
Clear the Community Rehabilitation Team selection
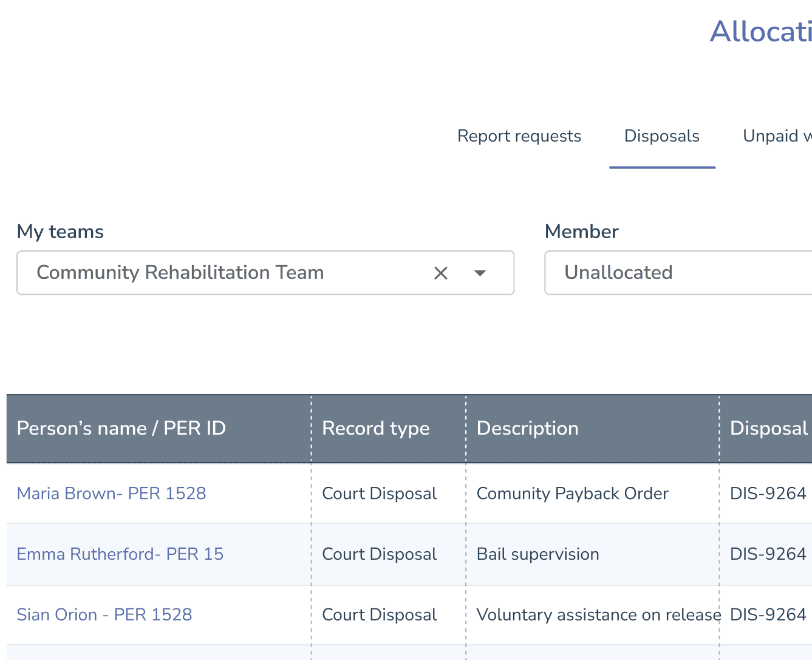[x=441, y=273]
